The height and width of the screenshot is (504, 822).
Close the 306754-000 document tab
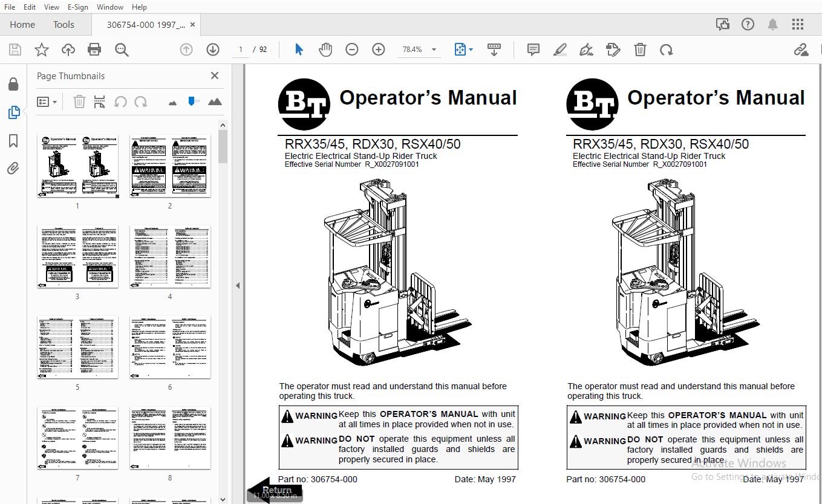(x=193, y=25)
